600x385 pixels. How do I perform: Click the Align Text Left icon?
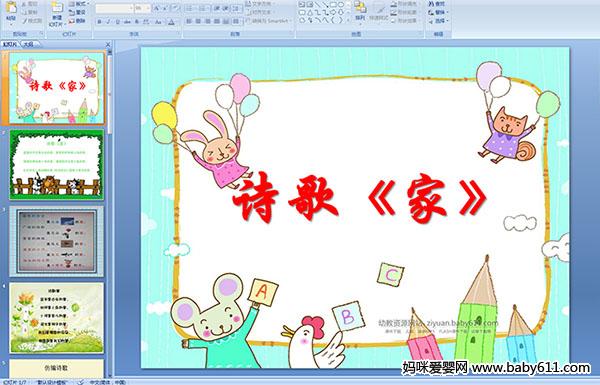[189, 21]
